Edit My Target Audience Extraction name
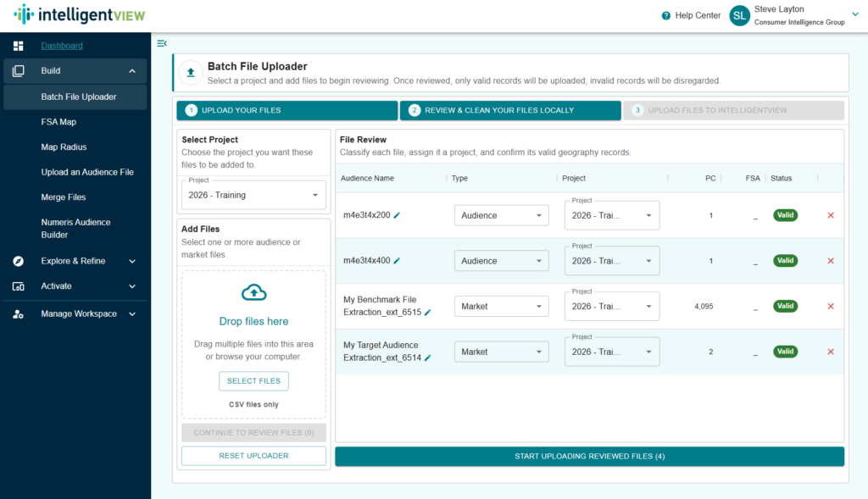The height and width of the screenshot is (499, 868). 427,358
